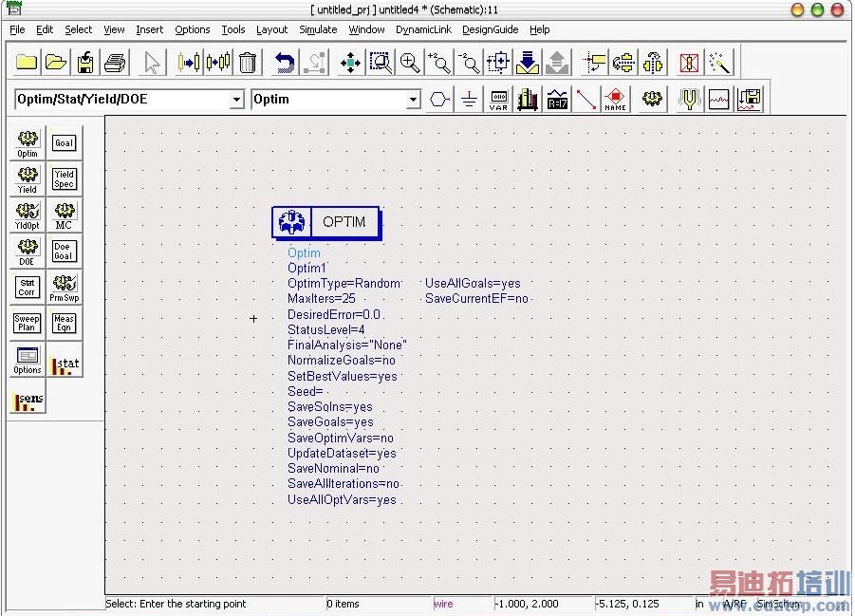Open the Tools menu

[233, 29]
